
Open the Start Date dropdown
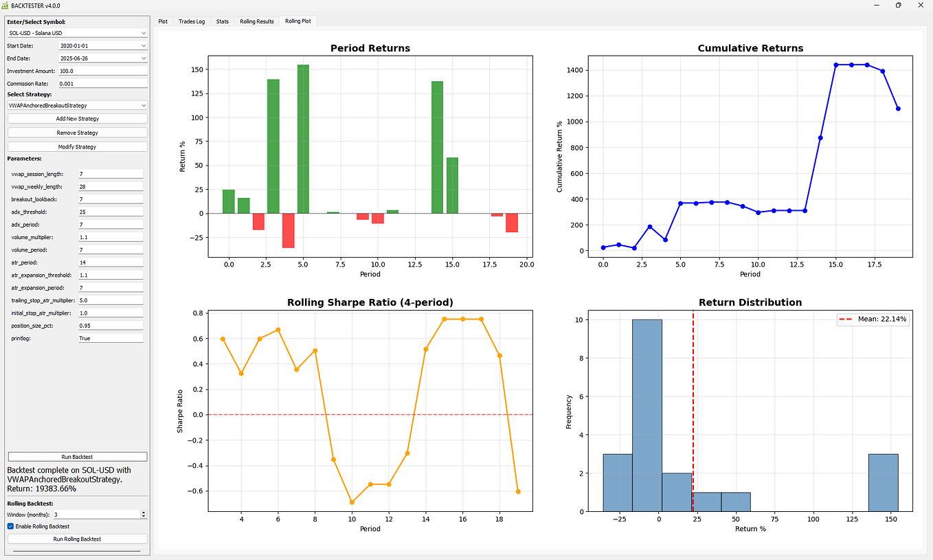pos(102,45)
